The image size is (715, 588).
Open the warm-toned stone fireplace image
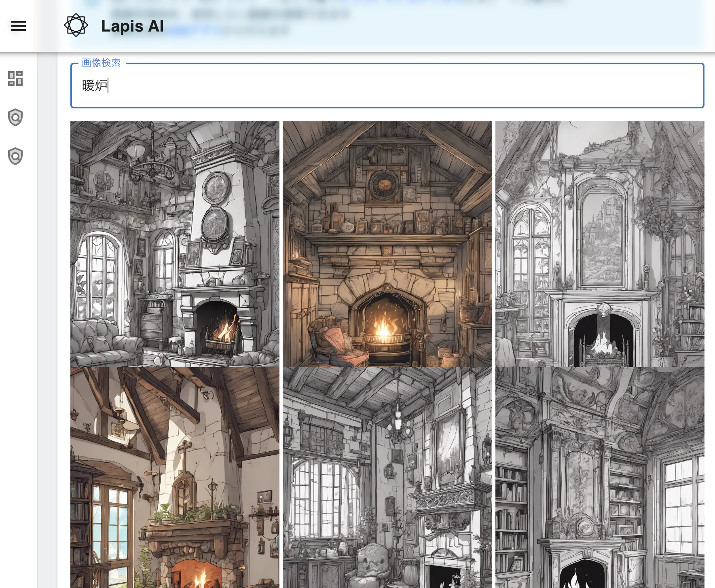coord(387,244)
